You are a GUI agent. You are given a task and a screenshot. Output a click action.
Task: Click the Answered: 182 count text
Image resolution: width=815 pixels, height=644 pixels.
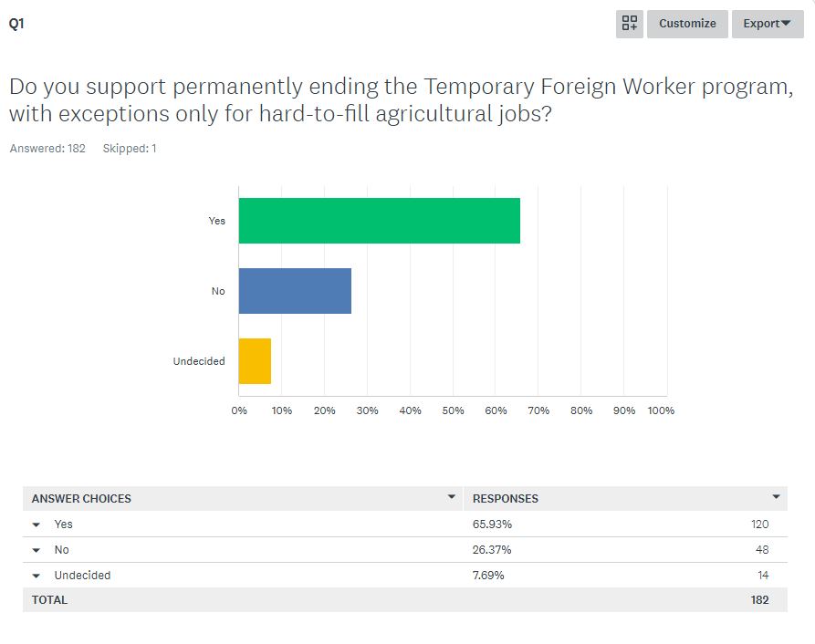click(x=47, y=148)
